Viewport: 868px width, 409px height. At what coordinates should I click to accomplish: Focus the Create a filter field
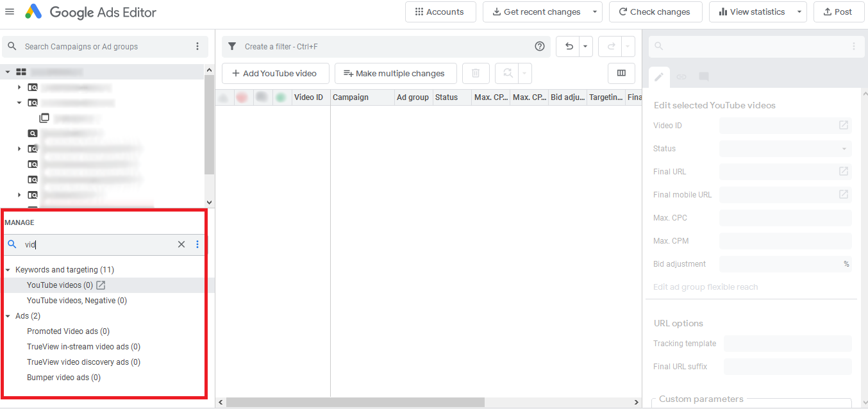tap(385, 47)
